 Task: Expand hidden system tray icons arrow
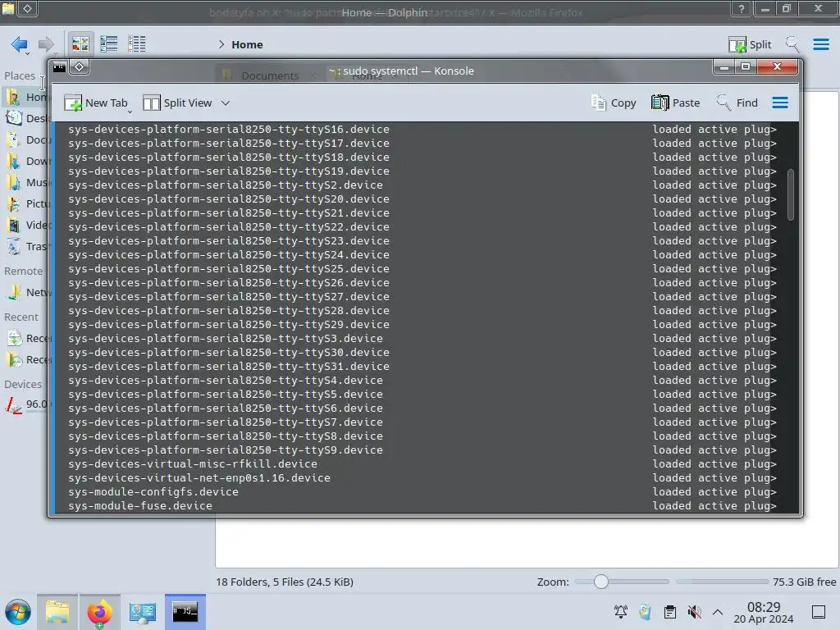click(x=718, y=612)
